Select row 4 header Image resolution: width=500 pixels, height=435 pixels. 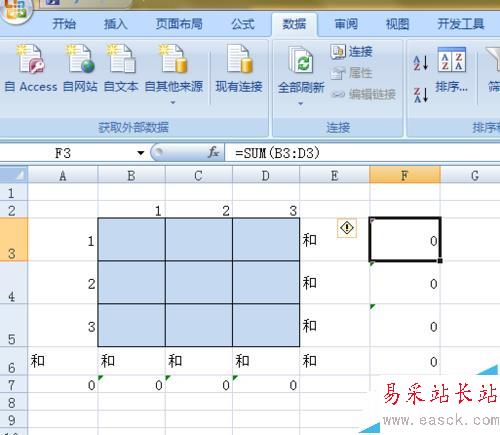coord(13,282)
